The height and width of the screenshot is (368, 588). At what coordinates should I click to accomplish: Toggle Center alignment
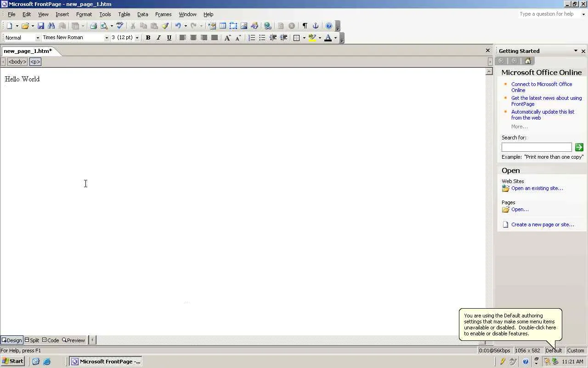[x=193, y=38]
